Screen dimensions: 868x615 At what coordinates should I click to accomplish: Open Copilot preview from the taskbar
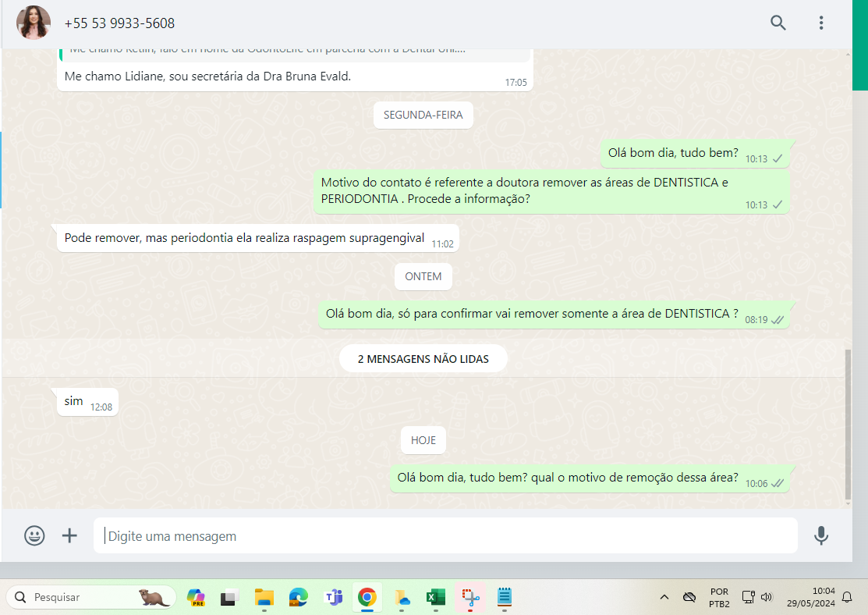point(196,597)
